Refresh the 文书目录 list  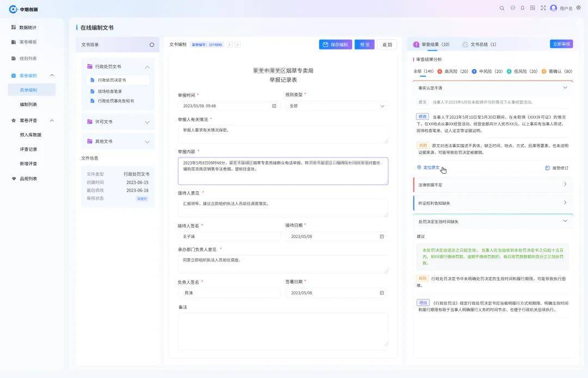151,45
